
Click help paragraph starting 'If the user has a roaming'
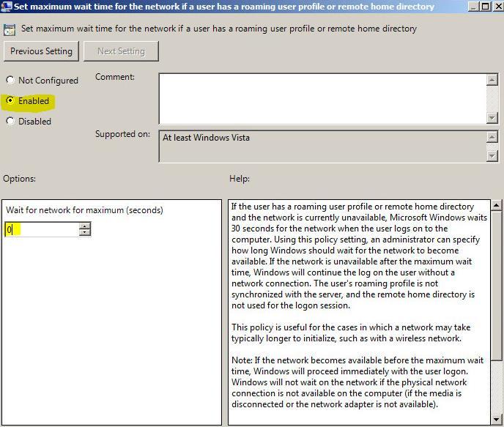point(360,256)
